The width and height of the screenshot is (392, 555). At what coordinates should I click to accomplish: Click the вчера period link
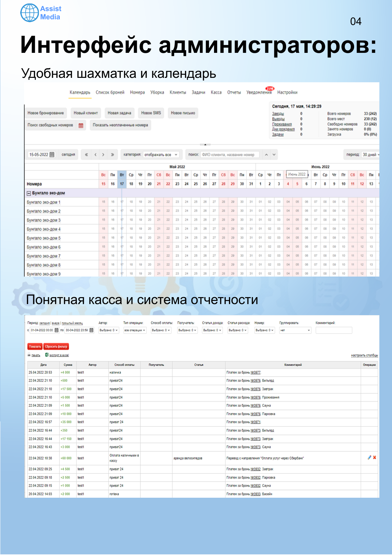pyautogui.click(x=56, y=323)
